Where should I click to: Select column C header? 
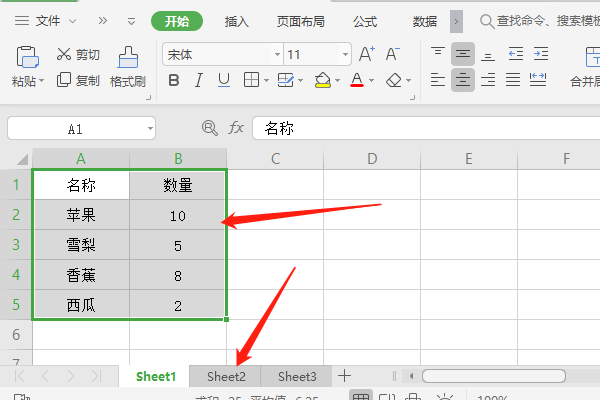click(x=275, y=158)
